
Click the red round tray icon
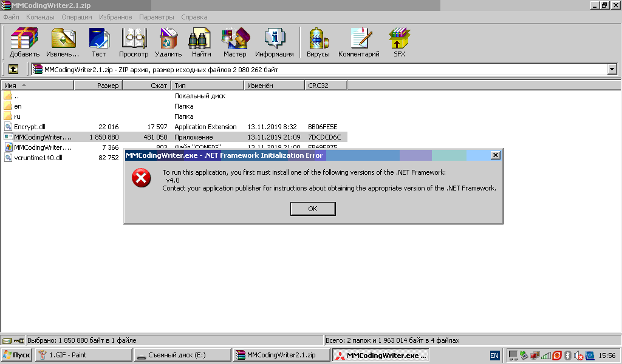tap(557, 356)
